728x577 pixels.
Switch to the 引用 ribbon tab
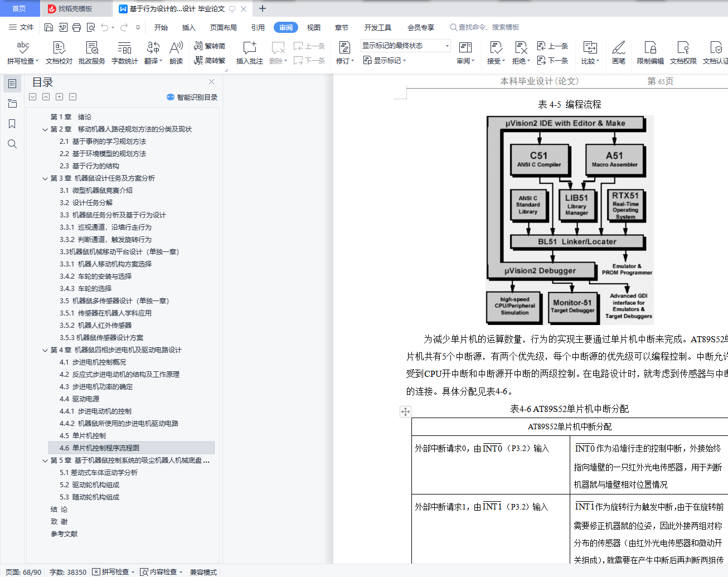click(258, 27)
